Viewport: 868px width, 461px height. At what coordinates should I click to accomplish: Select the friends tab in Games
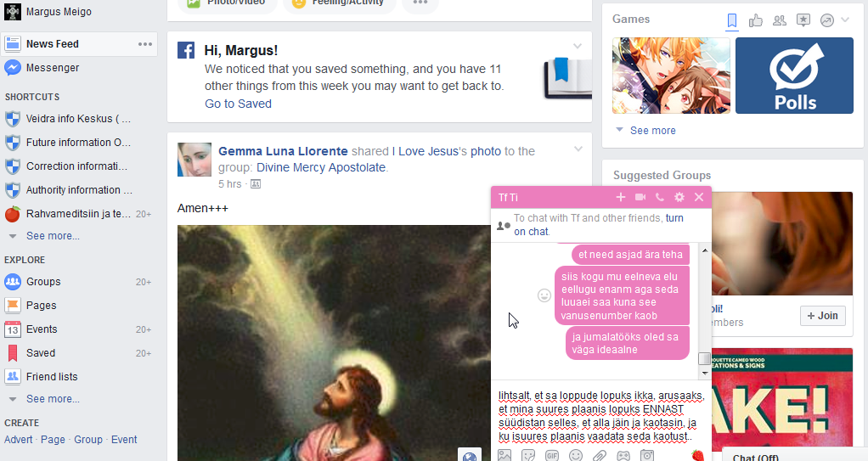(780, 21)
